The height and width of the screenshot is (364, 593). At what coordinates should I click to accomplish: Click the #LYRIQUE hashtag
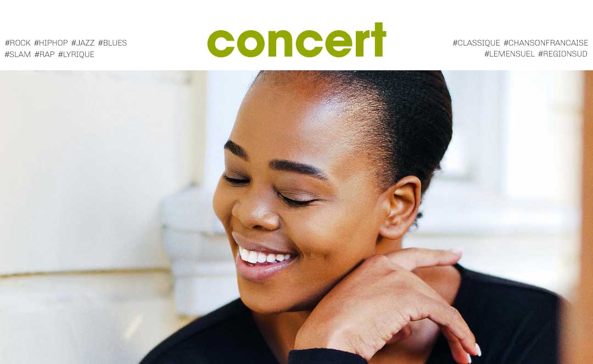pos(76,54)
